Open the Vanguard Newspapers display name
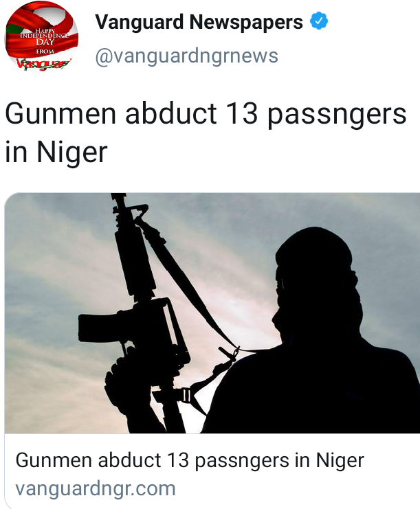This screenshot has width=420, height=509. [199, 22]
